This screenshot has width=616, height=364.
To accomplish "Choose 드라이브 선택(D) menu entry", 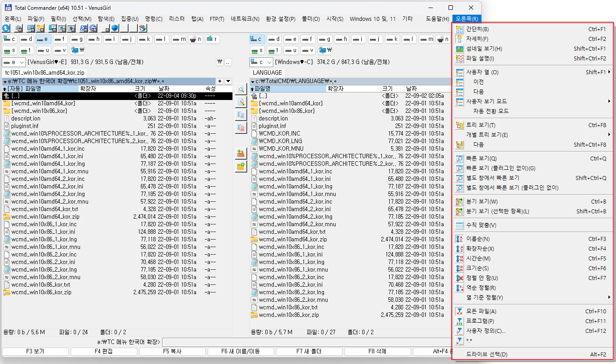I will click(x=532, y=355).
